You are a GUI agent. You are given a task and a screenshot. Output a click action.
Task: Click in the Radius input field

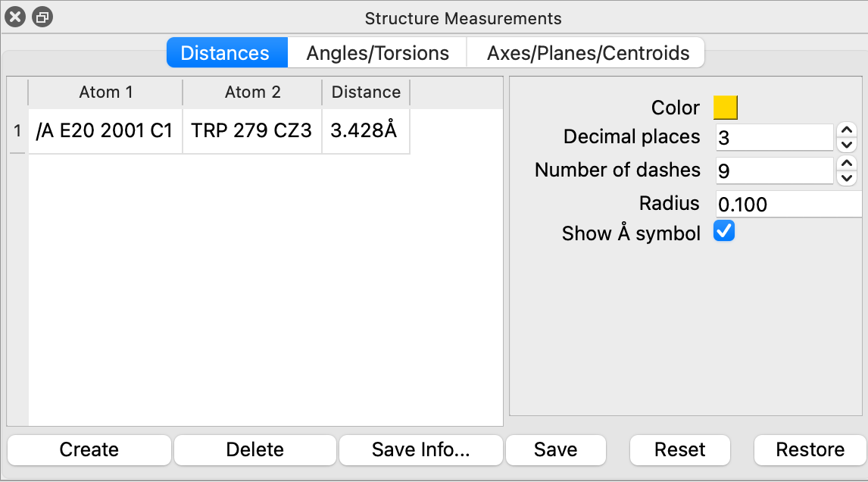point(788,204)
